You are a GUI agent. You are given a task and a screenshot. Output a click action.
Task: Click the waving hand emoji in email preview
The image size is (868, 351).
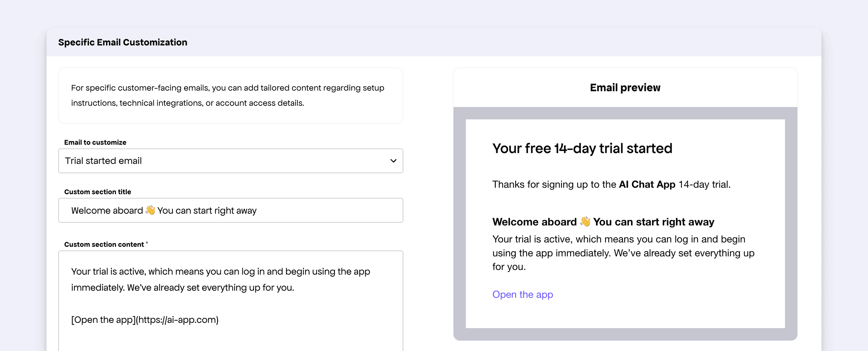point(585,221)
